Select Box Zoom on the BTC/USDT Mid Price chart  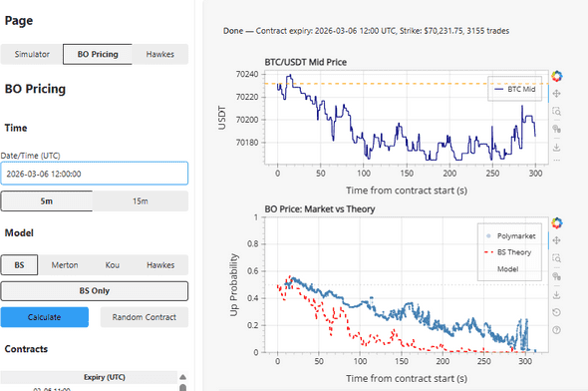tap(556, 112)
